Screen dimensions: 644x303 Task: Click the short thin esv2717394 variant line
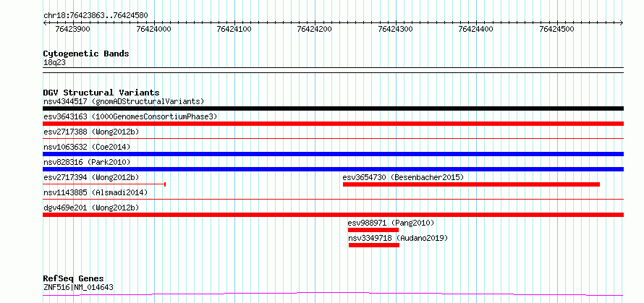tap(104, 184)
